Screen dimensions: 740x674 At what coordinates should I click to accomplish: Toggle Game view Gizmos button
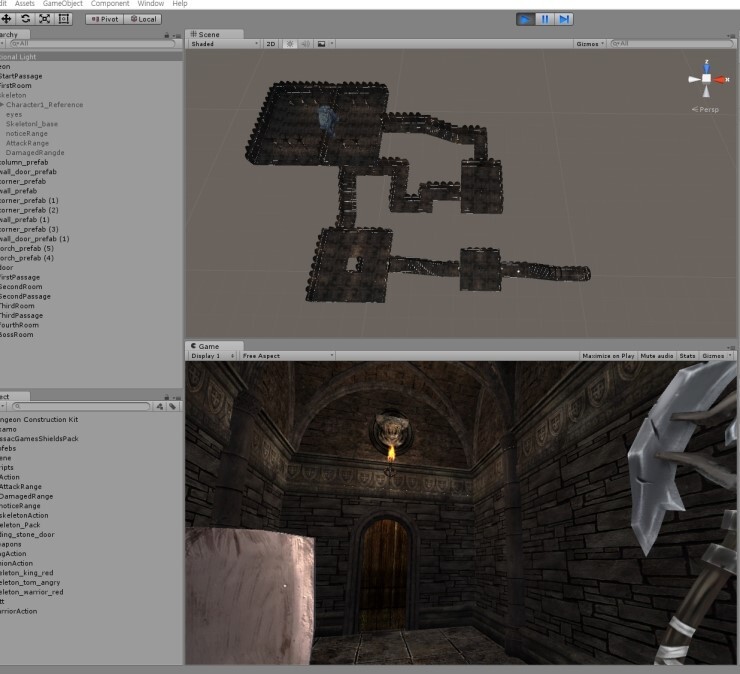[713, 356]
